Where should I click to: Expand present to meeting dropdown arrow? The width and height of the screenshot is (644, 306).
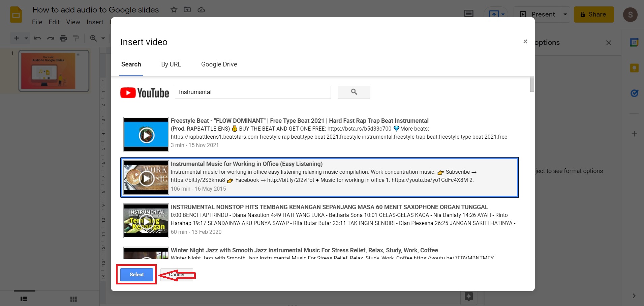tap(503, 14)
